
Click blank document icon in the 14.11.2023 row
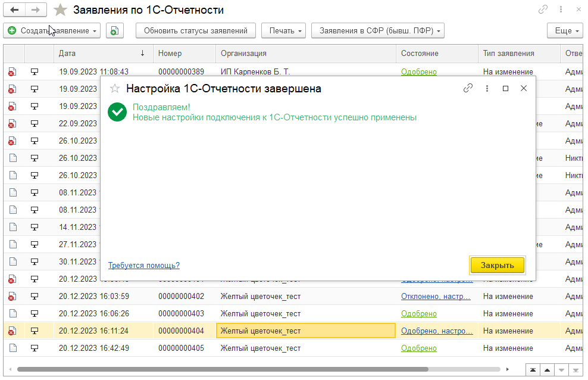12,227
